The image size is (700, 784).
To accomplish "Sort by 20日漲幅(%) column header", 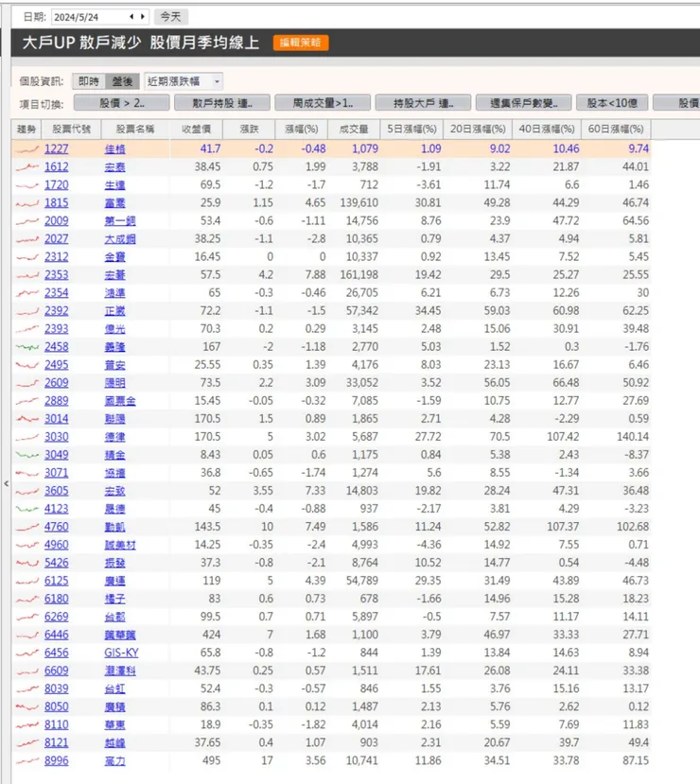I will 478,129.
